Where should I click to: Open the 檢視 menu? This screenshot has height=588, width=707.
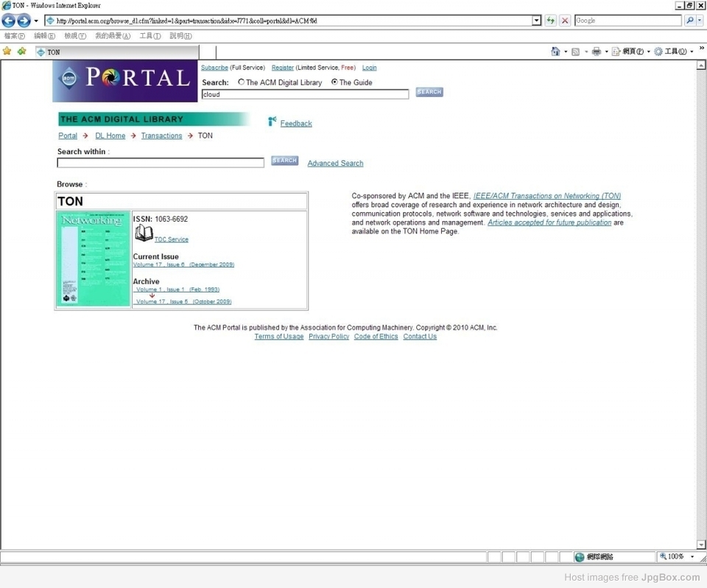point(74,36)
